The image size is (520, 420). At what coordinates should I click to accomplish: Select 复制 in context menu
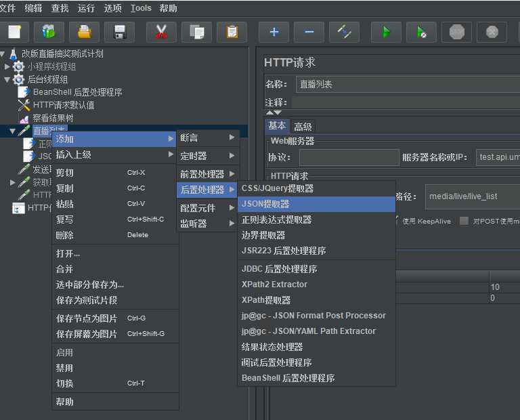[x=115, y=188]
